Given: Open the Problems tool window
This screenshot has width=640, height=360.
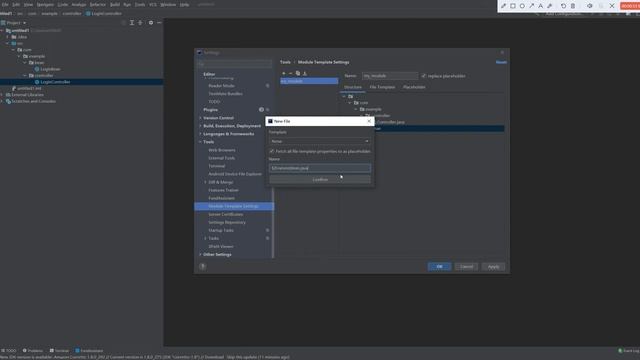Looking at the screenshot, I should (x=33, y=350).
